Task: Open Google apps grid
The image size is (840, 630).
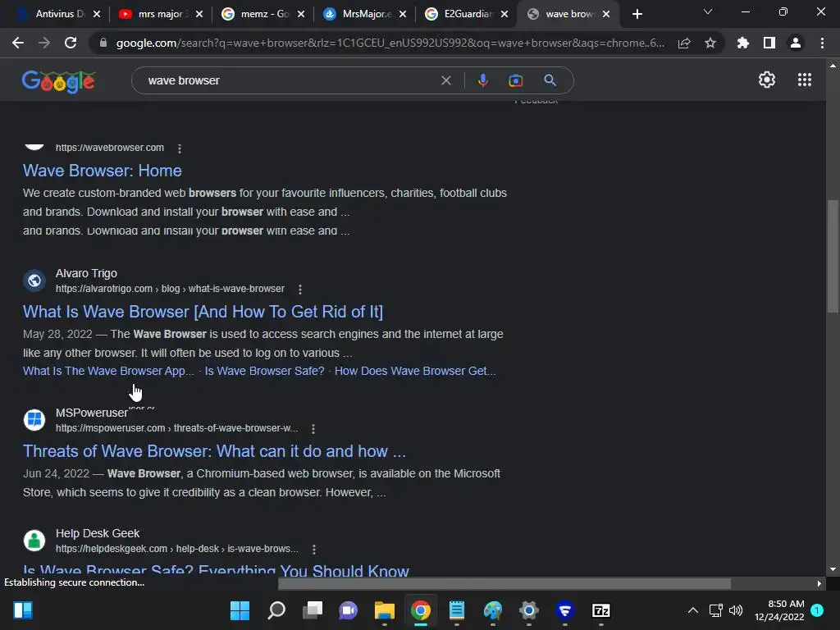Action: tap(805, 80)
